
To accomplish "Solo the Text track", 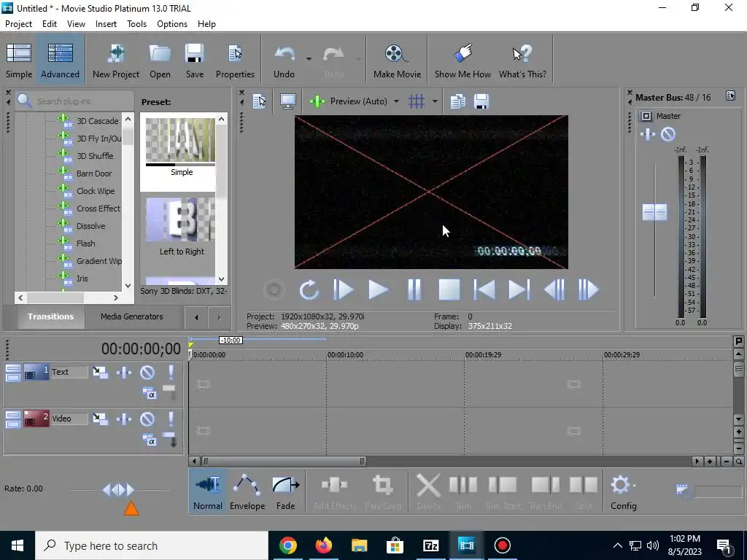I will 171,373.
